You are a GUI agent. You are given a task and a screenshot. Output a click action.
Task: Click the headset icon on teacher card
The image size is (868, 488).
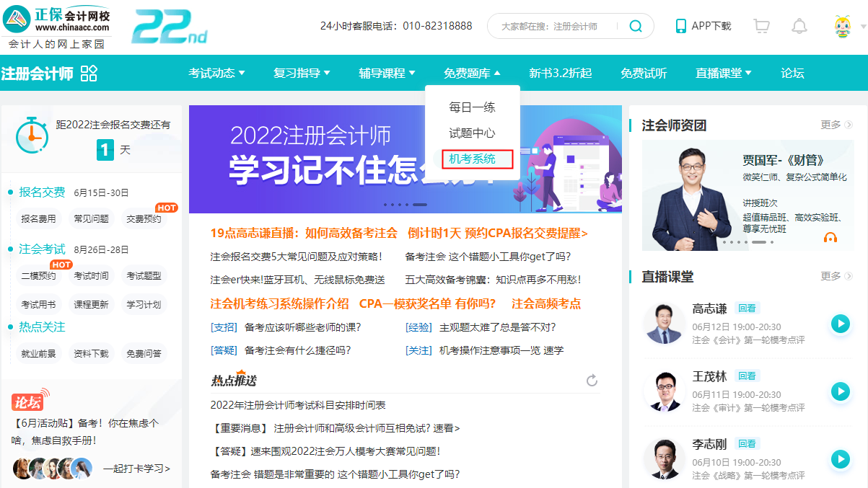point(830,237)
